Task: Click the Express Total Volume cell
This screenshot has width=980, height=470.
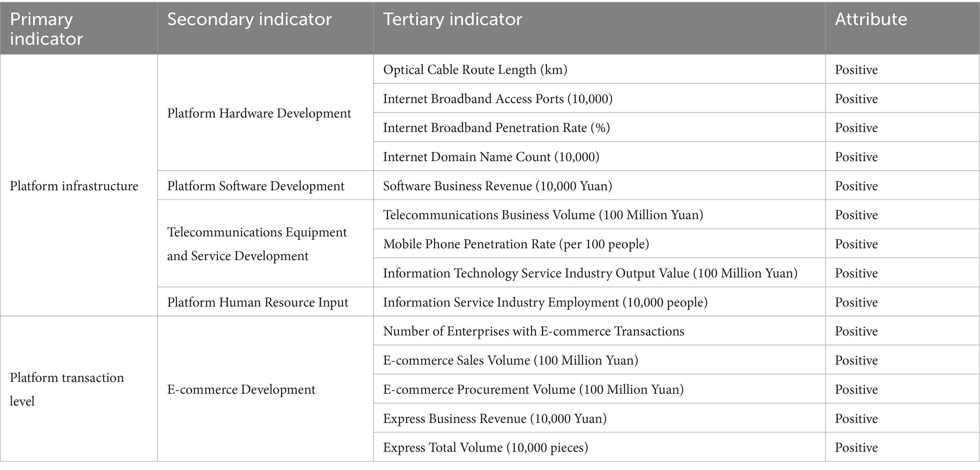Action: coord(485,448)
